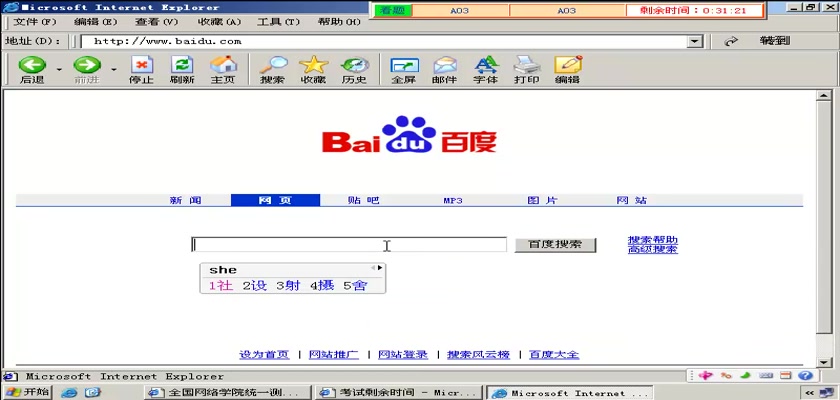Open the forward button history dropdown
The width and height of the screenshot is (840, 400).
coord(114,69)
